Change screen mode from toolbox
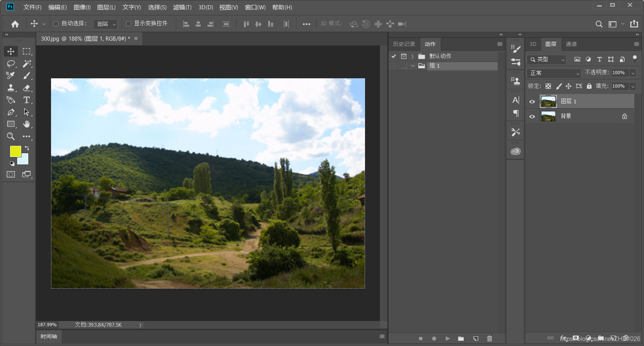The image size is (644, 346). click(26, 174)
